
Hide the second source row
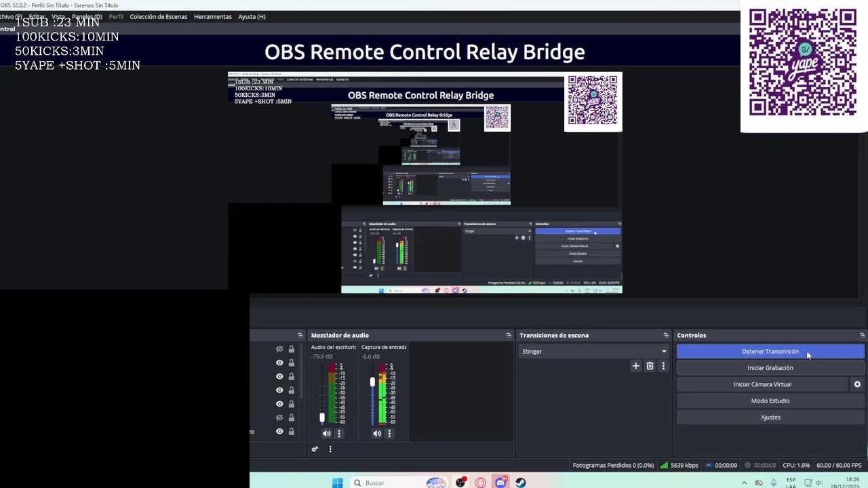[x=279, y=363]
